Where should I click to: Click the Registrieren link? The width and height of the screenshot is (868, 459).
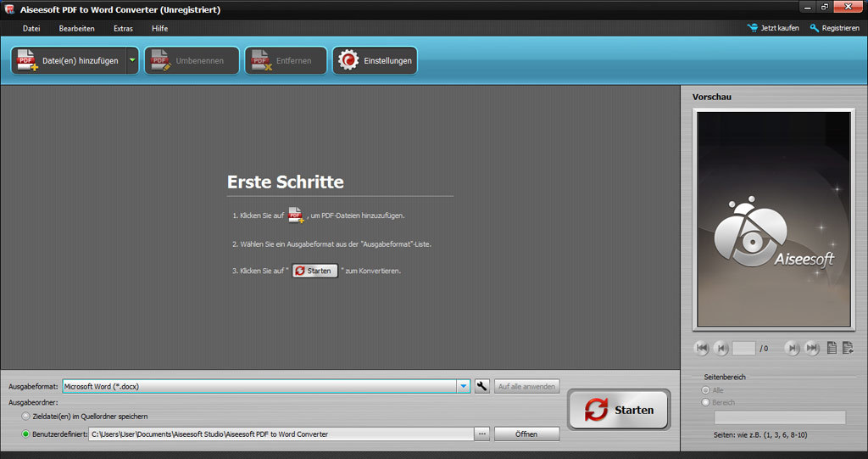pos(834,28)
